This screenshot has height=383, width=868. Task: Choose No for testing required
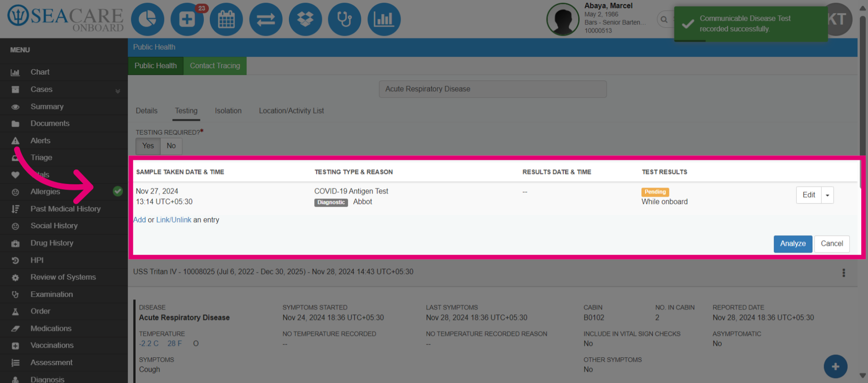click(x=171, y=146)
